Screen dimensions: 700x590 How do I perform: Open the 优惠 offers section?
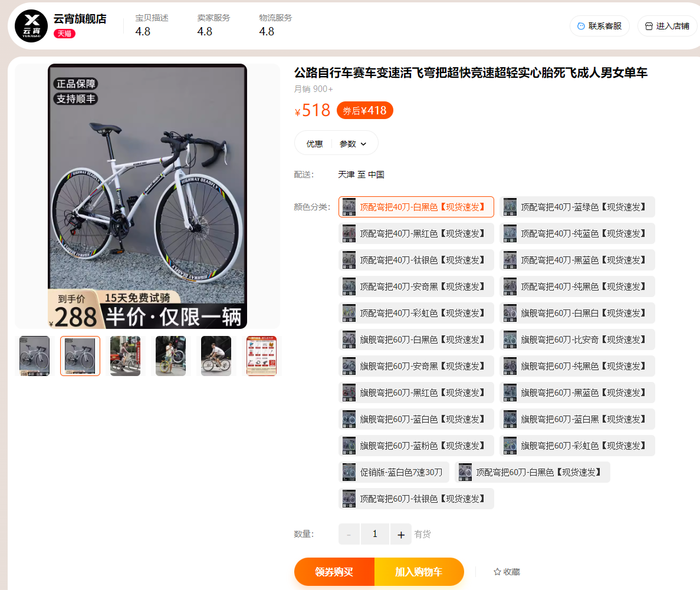point(314,144)
